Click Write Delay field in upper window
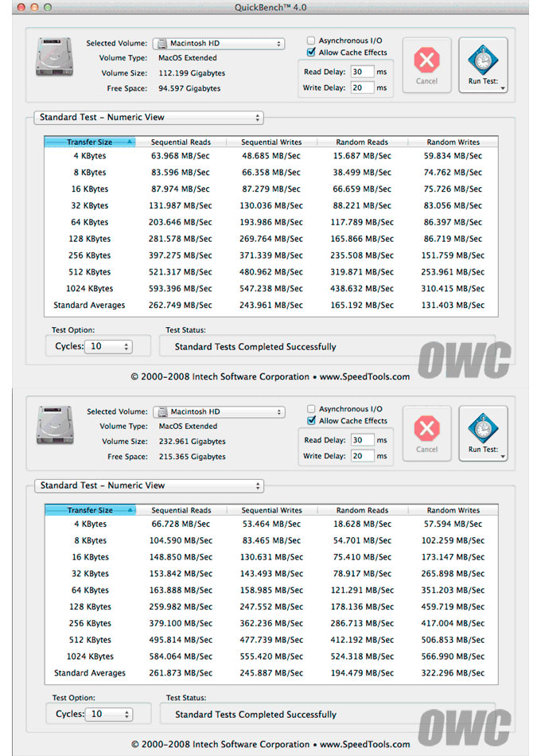Viewport: 541px width, 756px height. [x=363, y=88]
